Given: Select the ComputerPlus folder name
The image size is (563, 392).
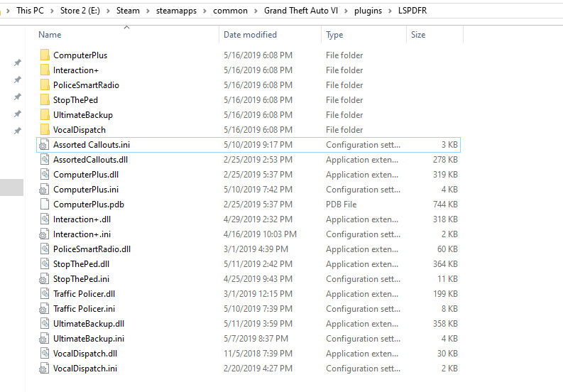Looking at the screenshot, I should tap(80, 55).
